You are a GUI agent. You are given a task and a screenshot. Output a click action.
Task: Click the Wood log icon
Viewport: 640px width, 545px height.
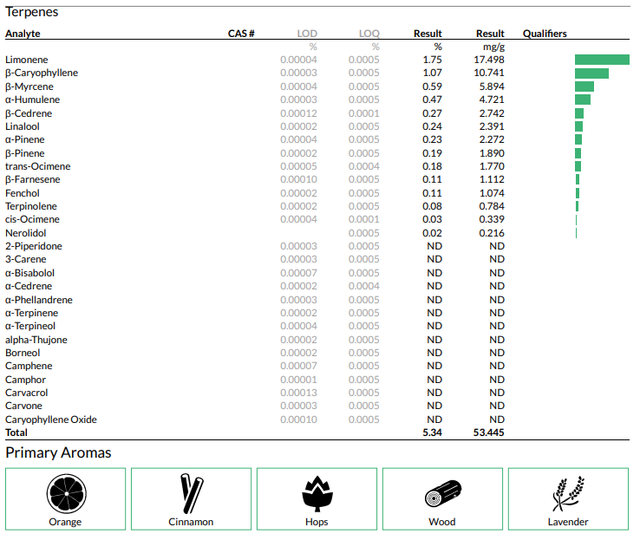pos(443,494)
